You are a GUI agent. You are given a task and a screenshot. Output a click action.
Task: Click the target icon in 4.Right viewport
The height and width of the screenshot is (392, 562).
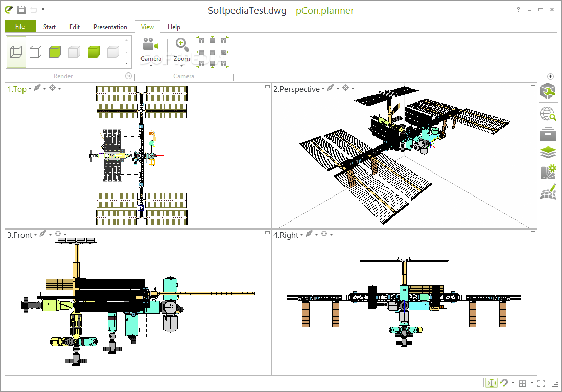(324, 234)
